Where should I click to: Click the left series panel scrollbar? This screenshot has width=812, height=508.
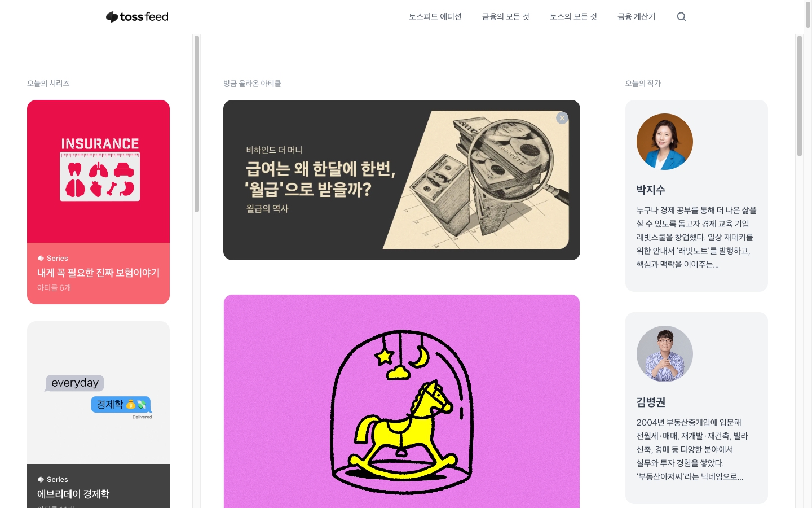click(x=197, y=124)
